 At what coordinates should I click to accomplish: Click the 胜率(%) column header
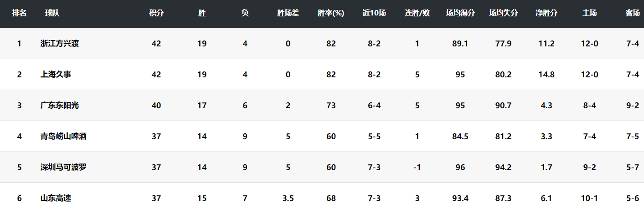click(331, 14)
